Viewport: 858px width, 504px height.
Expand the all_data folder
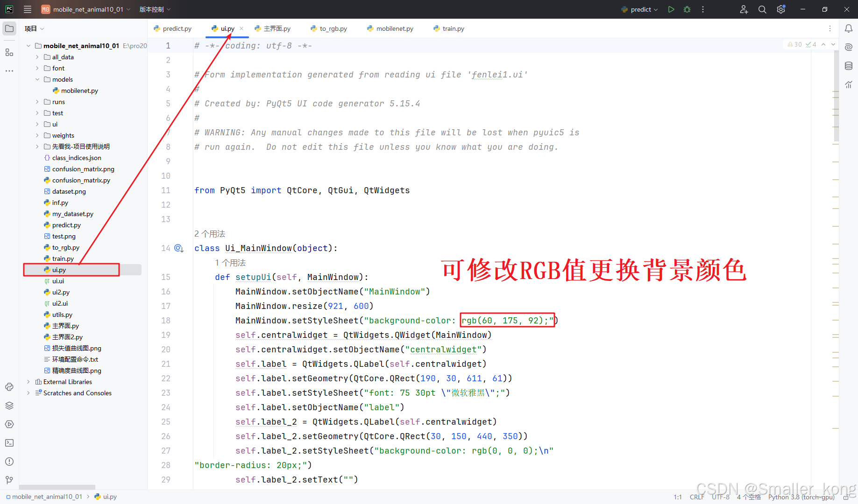click(37, 57)
